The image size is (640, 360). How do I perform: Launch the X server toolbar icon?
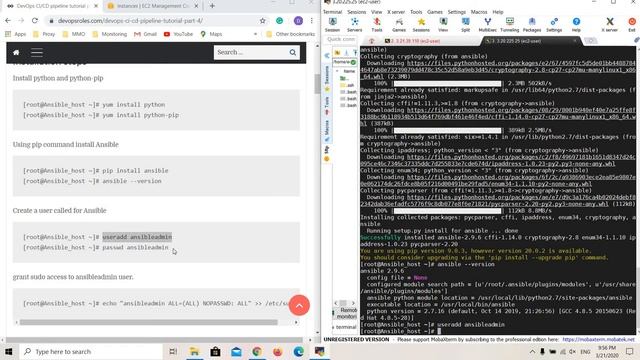coord(609,24)
